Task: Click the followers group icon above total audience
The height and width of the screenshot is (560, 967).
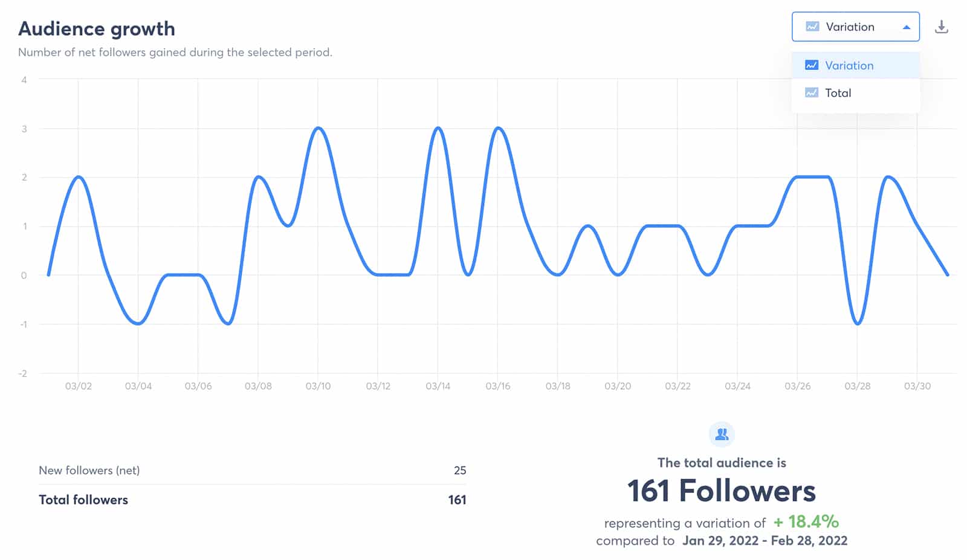Action: tap(722, 433)
